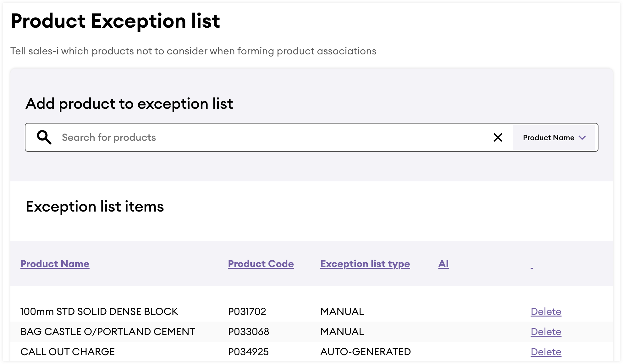Click the Exception list items heading
This screenshot has width=623, height=364.
(95, 207)
